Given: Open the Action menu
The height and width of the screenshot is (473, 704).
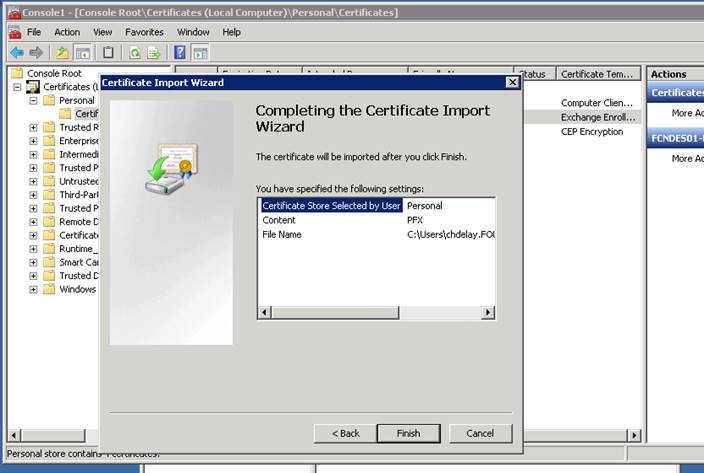Looking at the screenshot, I should click(x=67, y=32).
